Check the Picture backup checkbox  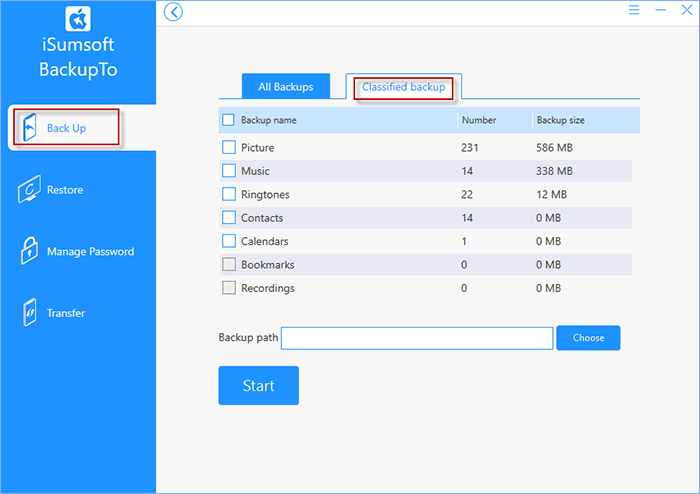[x=229, y=148]
